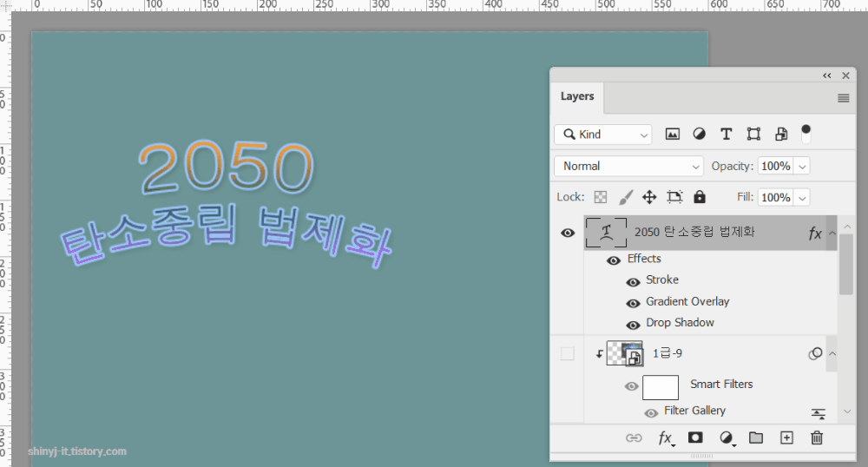Click the scroll up arrow in layers list
The height and width of the screenshot is (467, 868).
(846, 226)
